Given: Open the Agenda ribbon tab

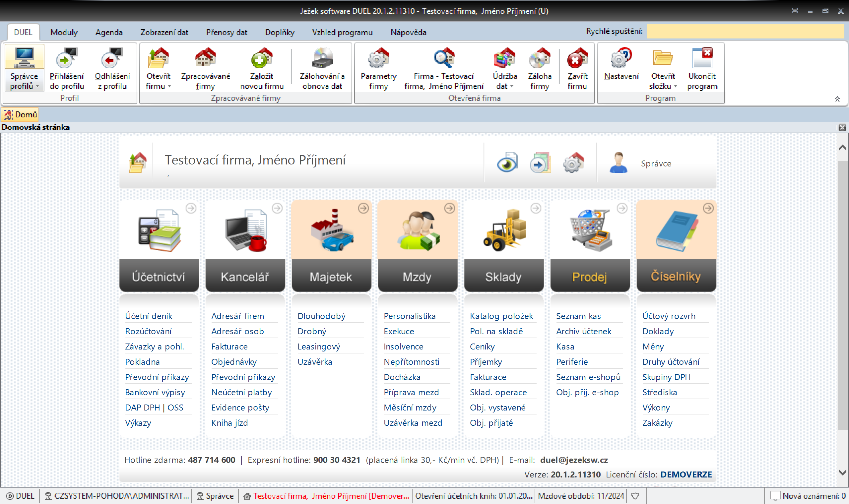Looking at the screenshot, I should (109, 32).
